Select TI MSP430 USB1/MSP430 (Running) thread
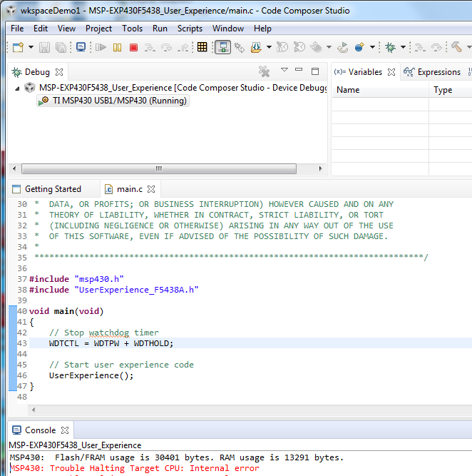 (119, 101)
